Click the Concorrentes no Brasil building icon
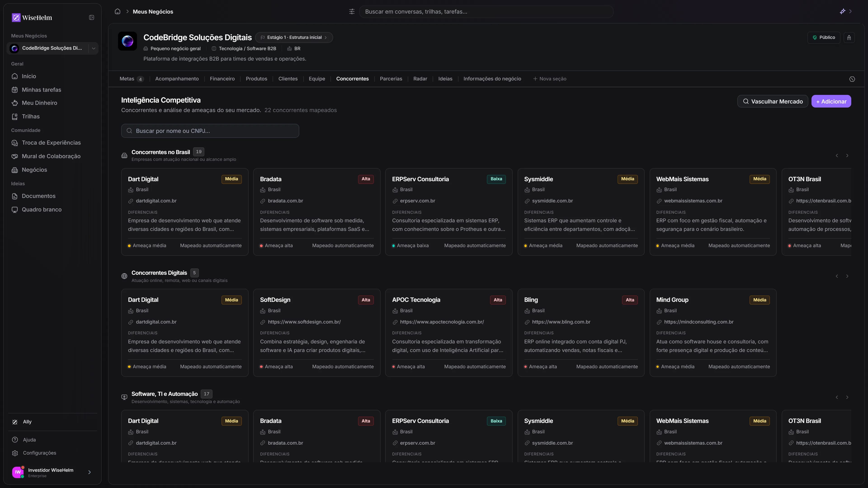 124,155
